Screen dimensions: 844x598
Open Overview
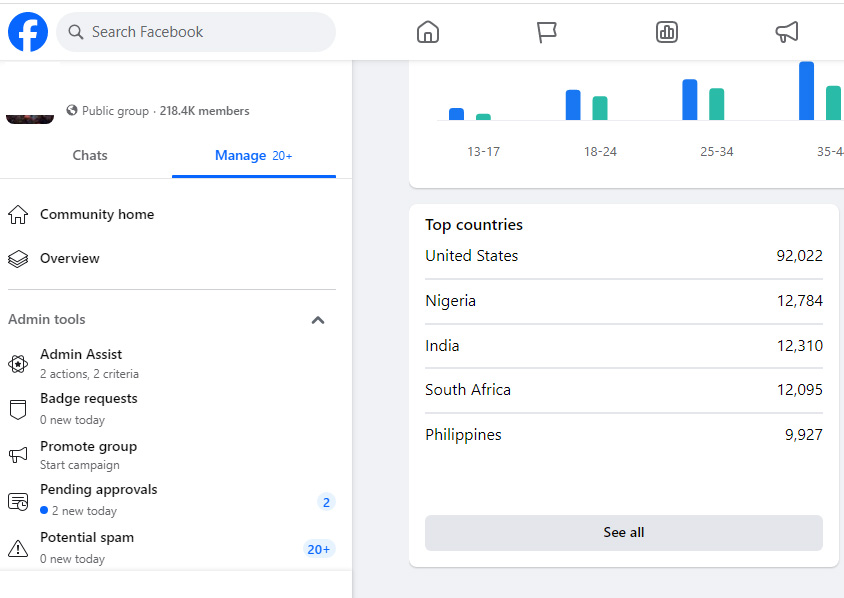(172, 258)
